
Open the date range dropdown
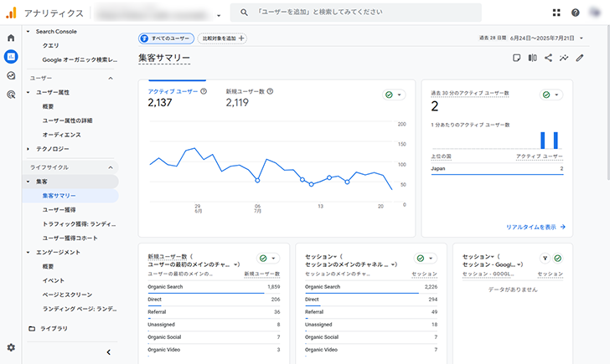(582, 38)
